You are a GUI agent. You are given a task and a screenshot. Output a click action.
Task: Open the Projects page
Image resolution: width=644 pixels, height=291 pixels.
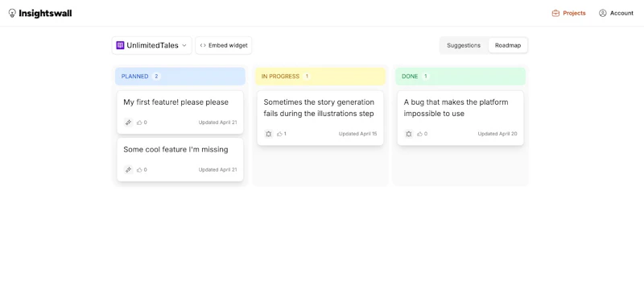569,13
